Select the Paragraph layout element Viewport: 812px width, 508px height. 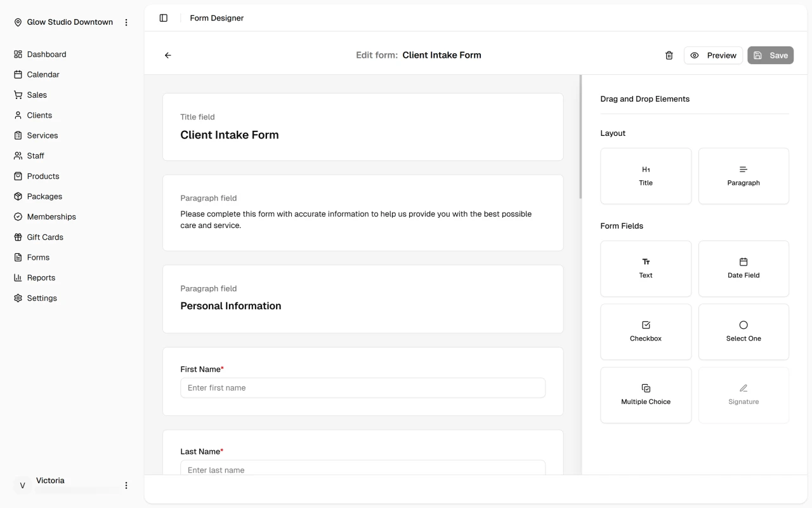[743, 176]
